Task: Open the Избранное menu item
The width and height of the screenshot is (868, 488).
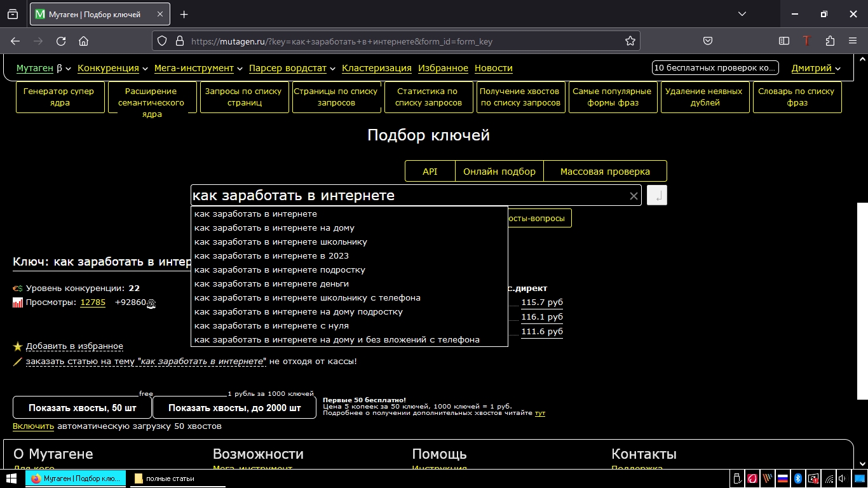Action: pos(444,68)
